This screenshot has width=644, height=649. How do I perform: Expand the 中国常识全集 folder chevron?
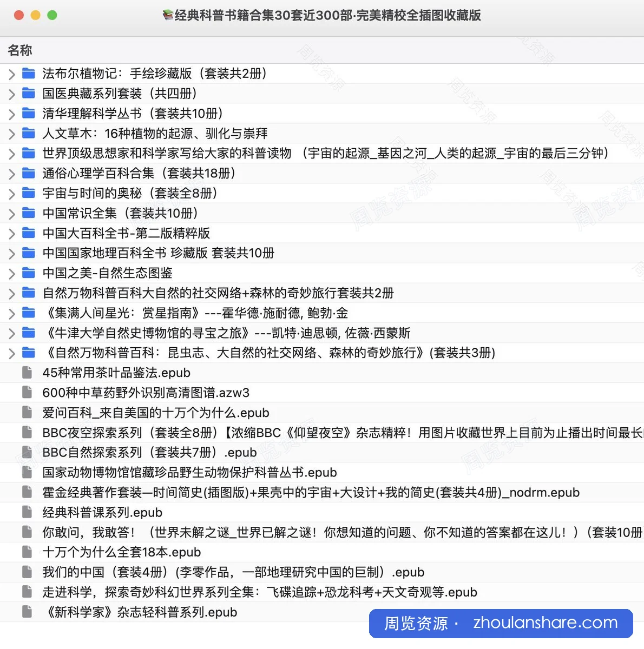click(11, 214)
